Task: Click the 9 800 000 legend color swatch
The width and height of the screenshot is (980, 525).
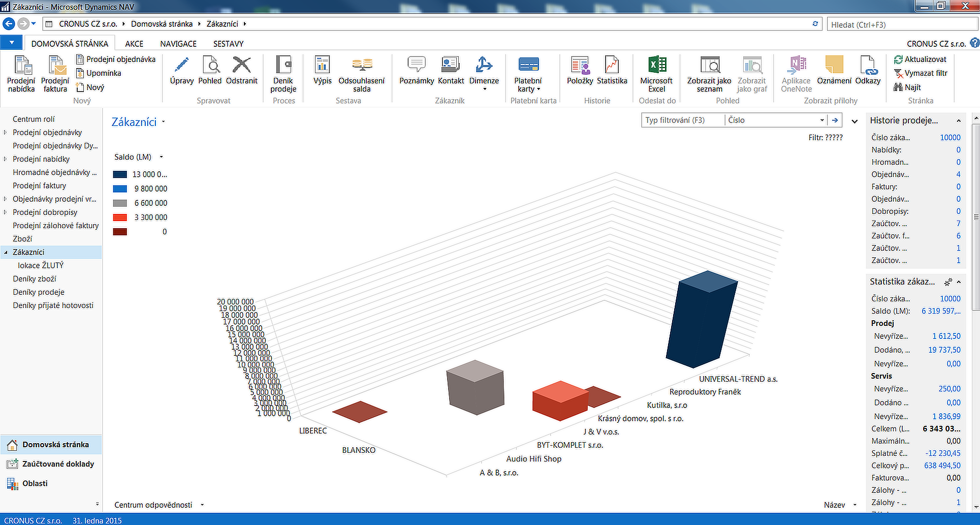Action: (120, 189)
